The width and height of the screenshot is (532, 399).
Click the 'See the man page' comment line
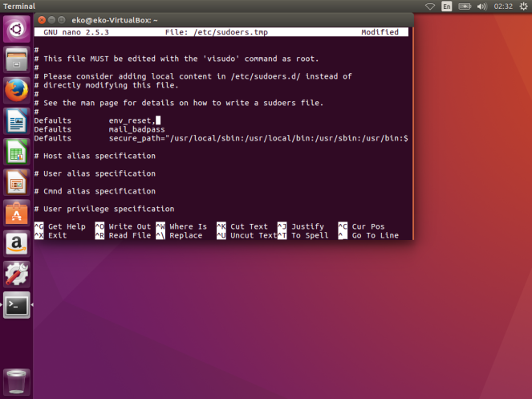tap(179, 103)
